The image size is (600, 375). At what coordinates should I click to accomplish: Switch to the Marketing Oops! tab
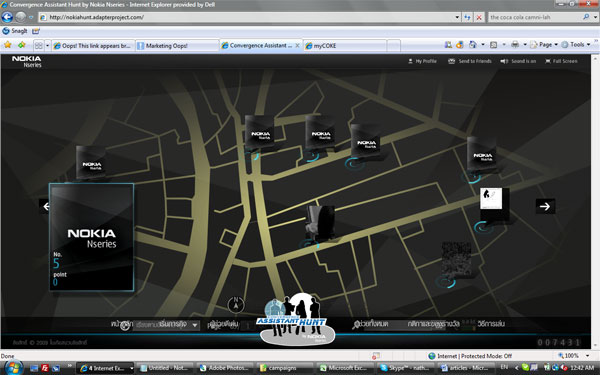[177, 46]
